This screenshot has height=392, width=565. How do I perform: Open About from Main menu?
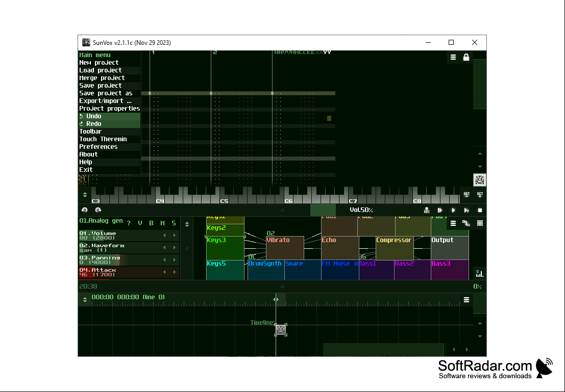tap(110, 154)
